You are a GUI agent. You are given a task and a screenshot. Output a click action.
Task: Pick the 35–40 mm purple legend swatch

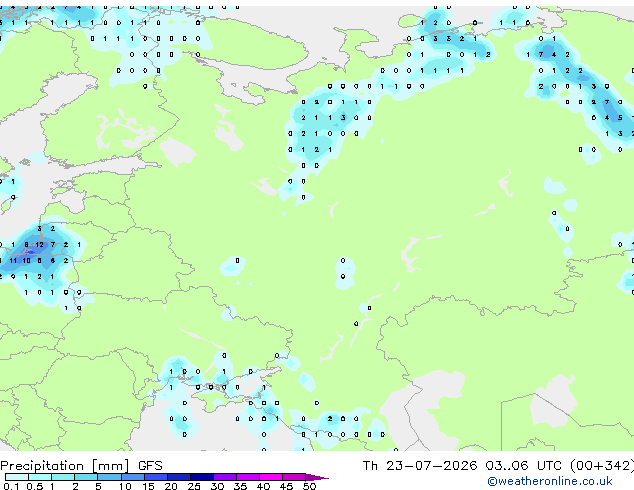[248, 477]
